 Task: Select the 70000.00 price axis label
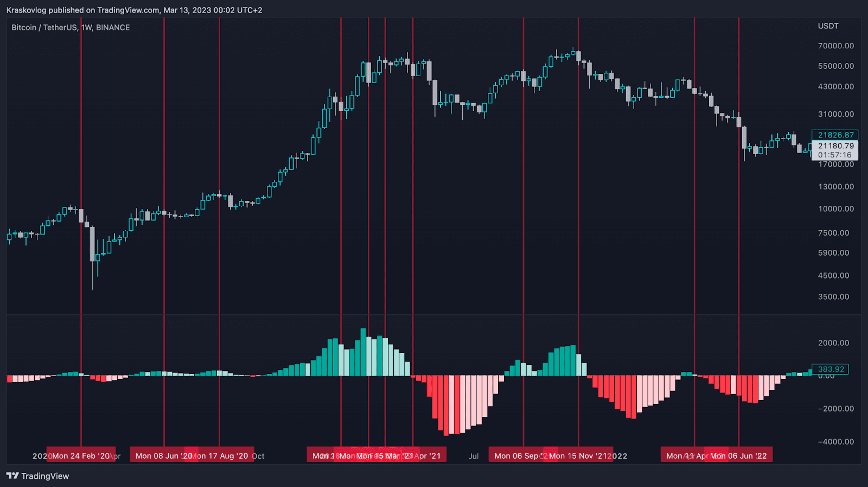coord(836,46)
